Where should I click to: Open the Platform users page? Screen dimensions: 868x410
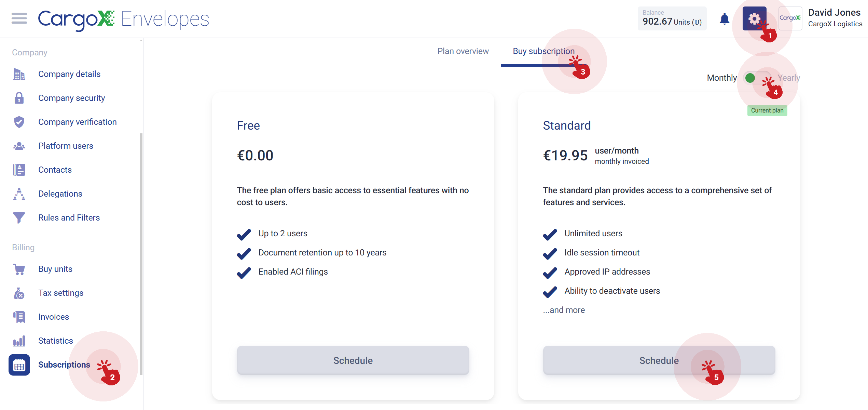(x=66, y=146)
